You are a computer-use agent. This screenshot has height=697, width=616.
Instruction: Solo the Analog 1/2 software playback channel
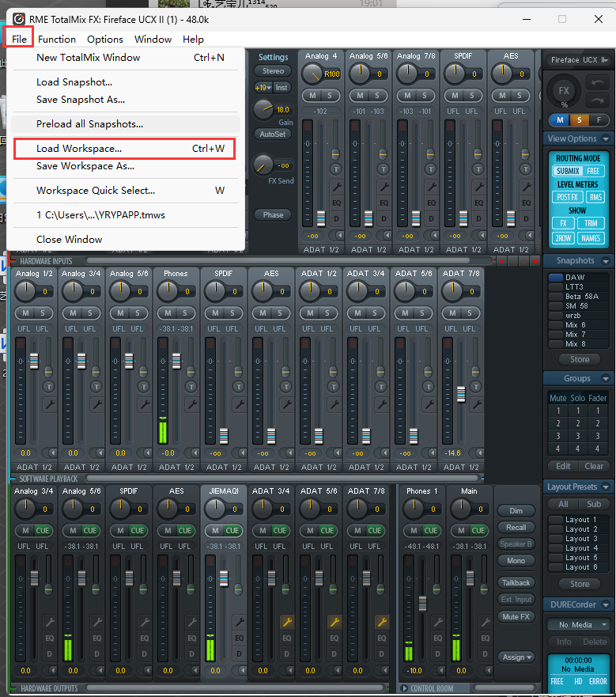point(43,313)
